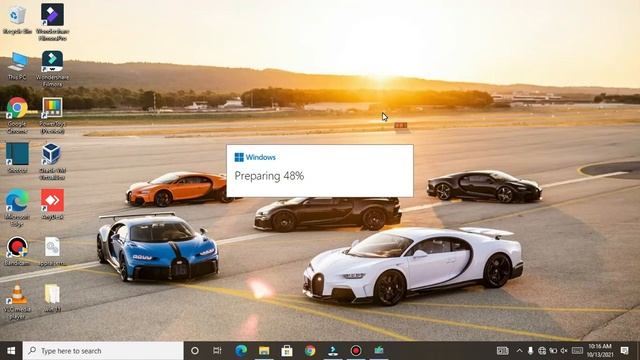
Task: Open the Windows Start menu
Action: click(x=11, y=351)
